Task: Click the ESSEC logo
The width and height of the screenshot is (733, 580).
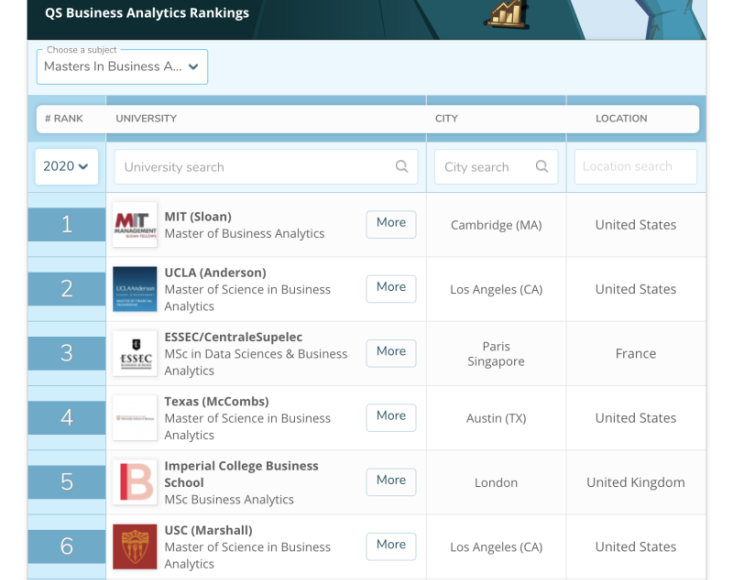Action: tap(135, 353)
